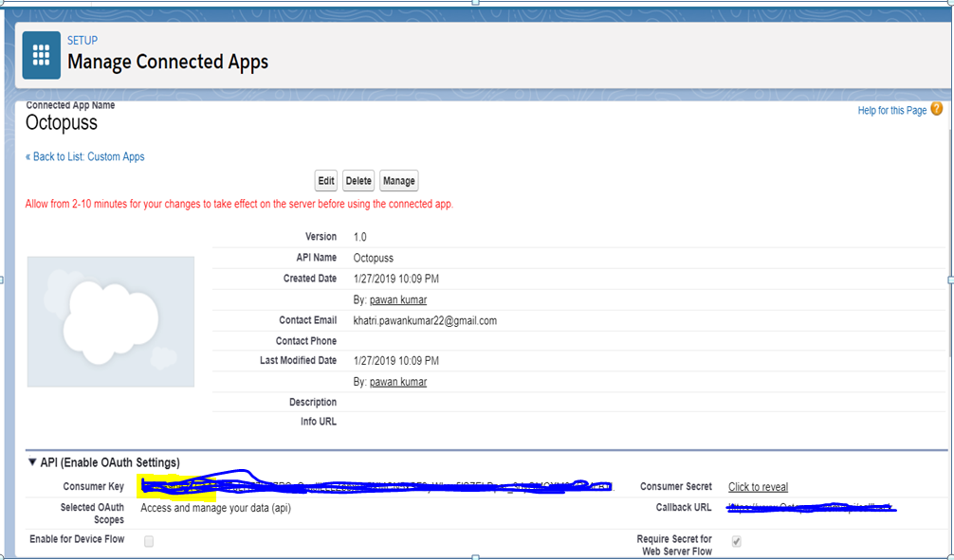954x560 pixels.
Task: Open pawan kumar link under Last Modified Date
Action: [x=398, y=382]
